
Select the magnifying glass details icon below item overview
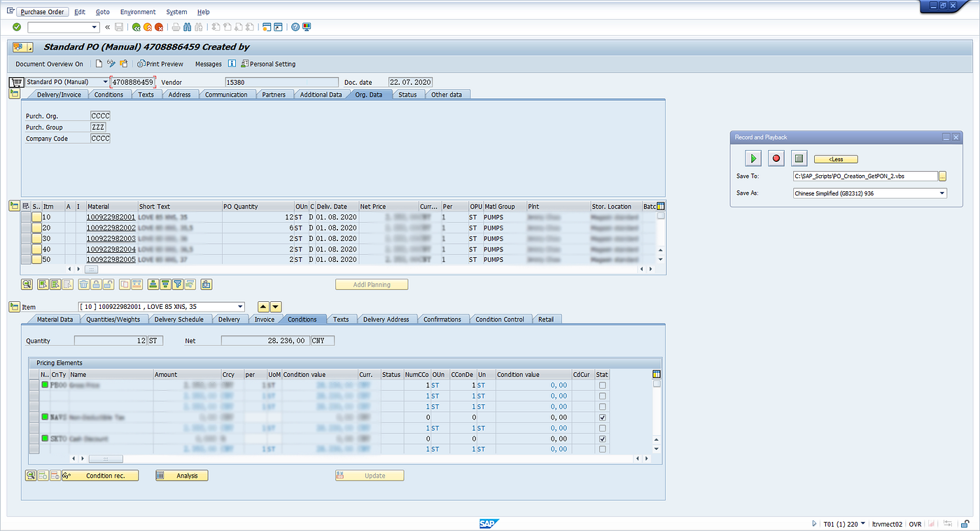(x=28, y=284)
